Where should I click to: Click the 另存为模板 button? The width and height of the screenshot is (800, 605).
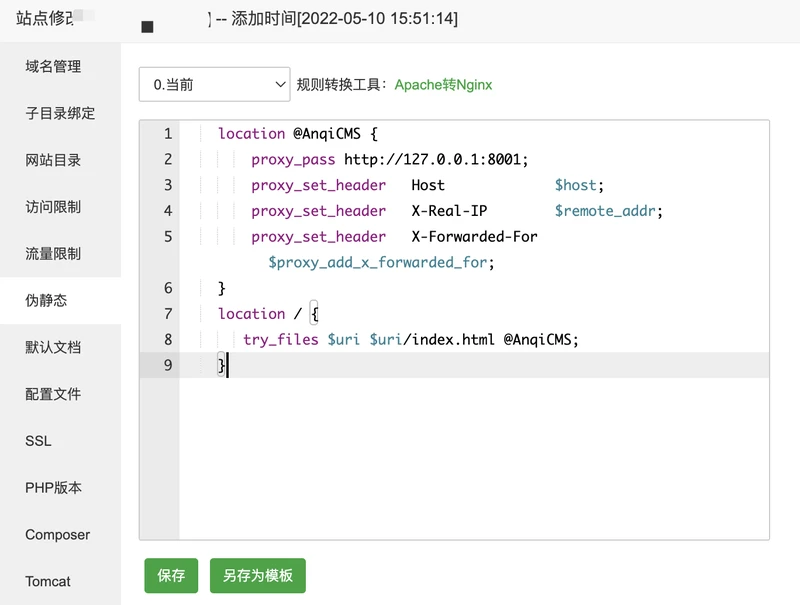(x=257, y=576)
